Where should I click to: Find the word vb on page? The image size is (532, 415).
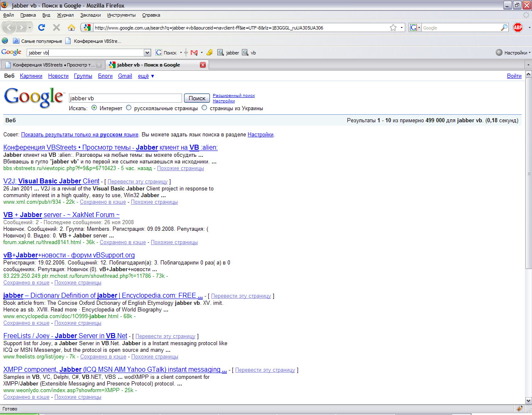249,53
